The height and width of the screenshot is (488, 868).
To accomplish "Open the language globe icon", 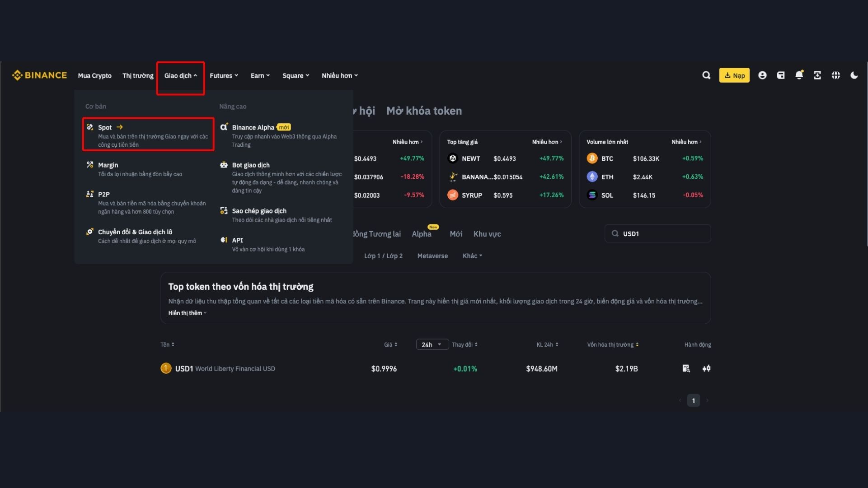I will click(x=836, y=75).
